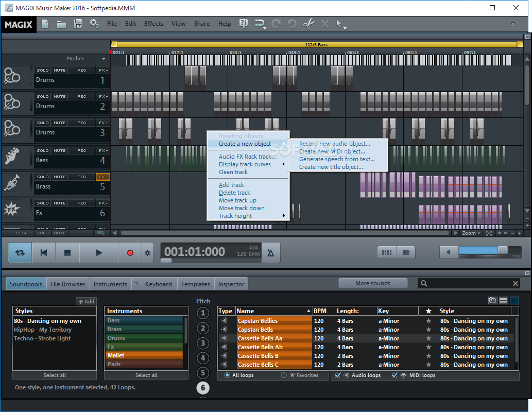The height and width of the screenshot is (412, 532).
Task: Start playback with the play button
Action: coord(99,253)
